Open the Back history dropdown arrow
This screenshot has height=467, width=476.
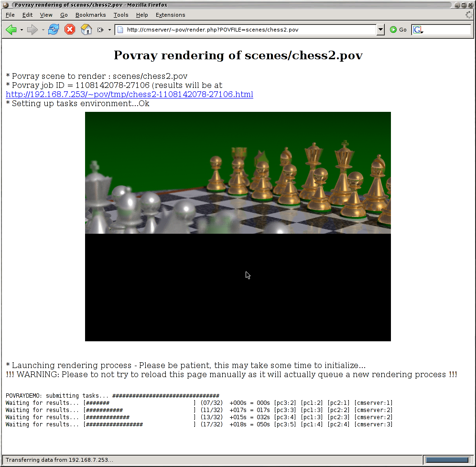coord(22,30)
